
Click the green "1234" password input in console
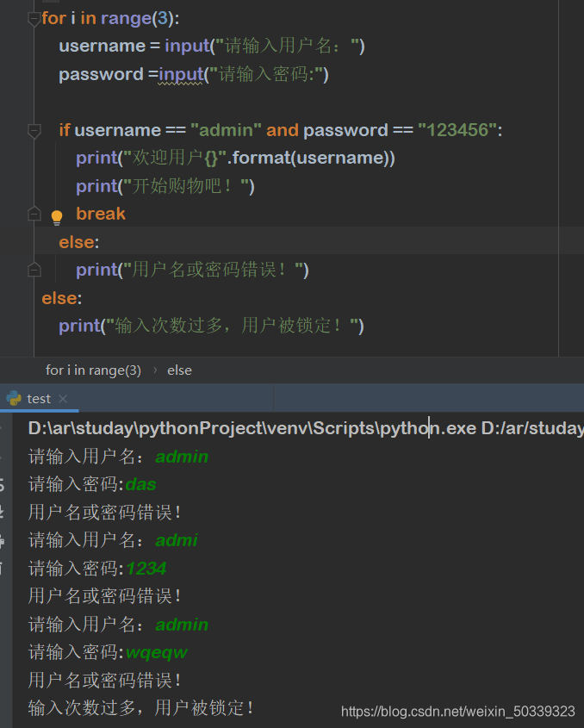pos(146,569)
